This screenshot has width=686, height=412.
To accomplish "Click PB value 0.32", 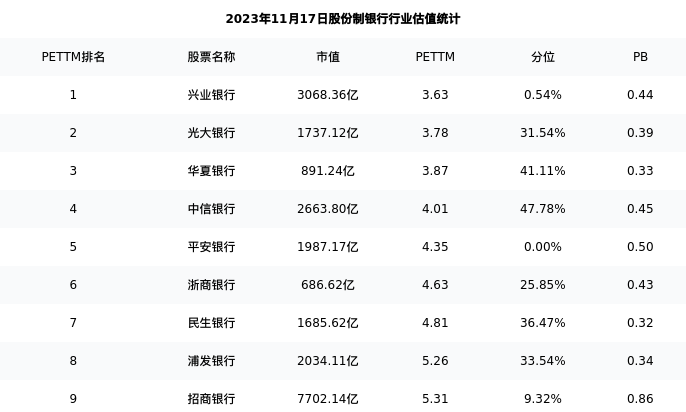I will point(640,323).
